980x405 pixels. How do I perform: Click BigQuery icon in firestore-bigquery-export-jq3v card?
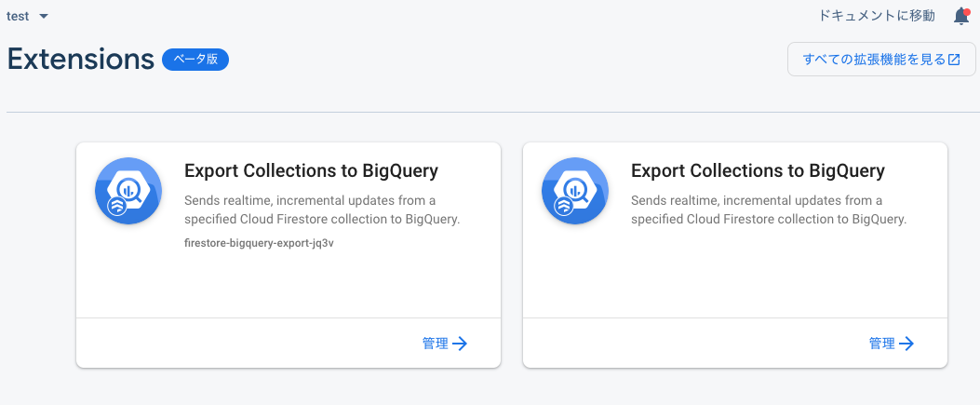128,191
